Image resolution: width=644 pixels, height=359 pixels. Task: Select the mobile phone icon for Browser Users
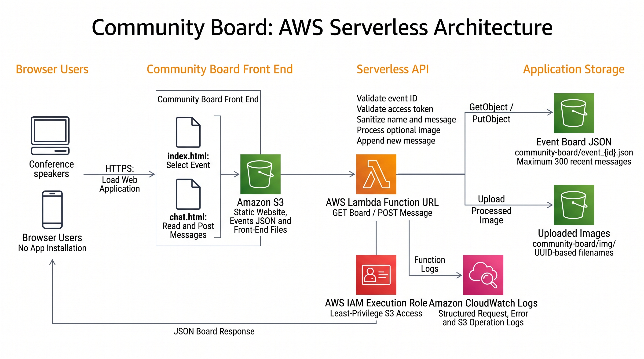52,209
